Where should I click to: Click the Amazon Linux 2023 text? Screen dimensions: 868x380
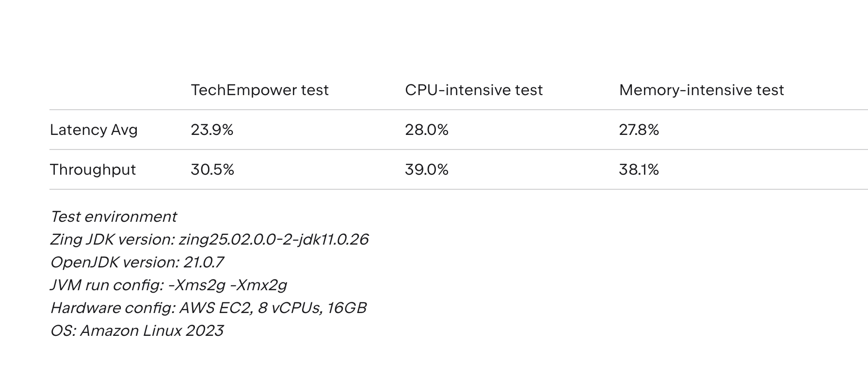coord(151,330)
